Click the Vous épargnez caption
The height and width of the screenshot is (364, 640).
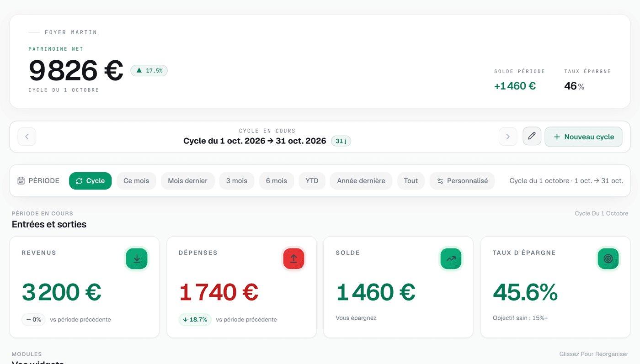[x=356, y=318]
